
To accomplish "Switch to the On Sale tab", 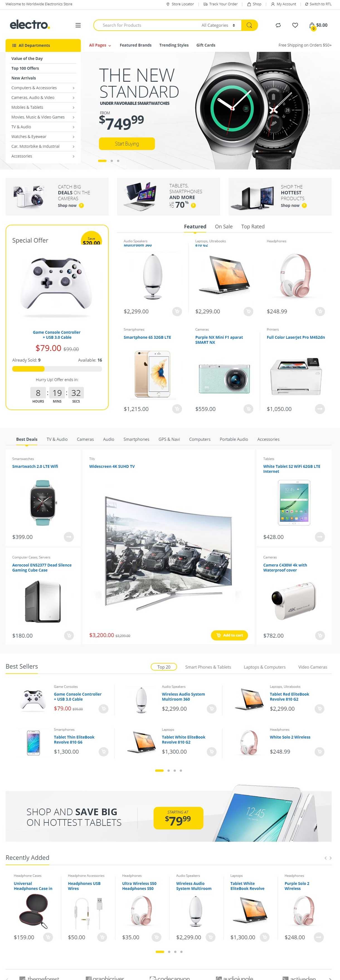I will coord(224,227).
